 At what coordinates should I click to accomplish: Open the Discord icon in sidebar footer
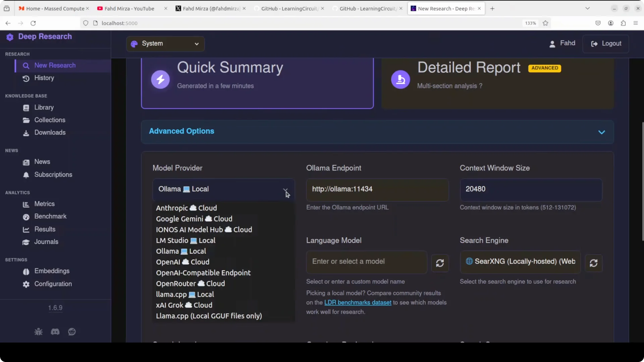pos(55,332)
